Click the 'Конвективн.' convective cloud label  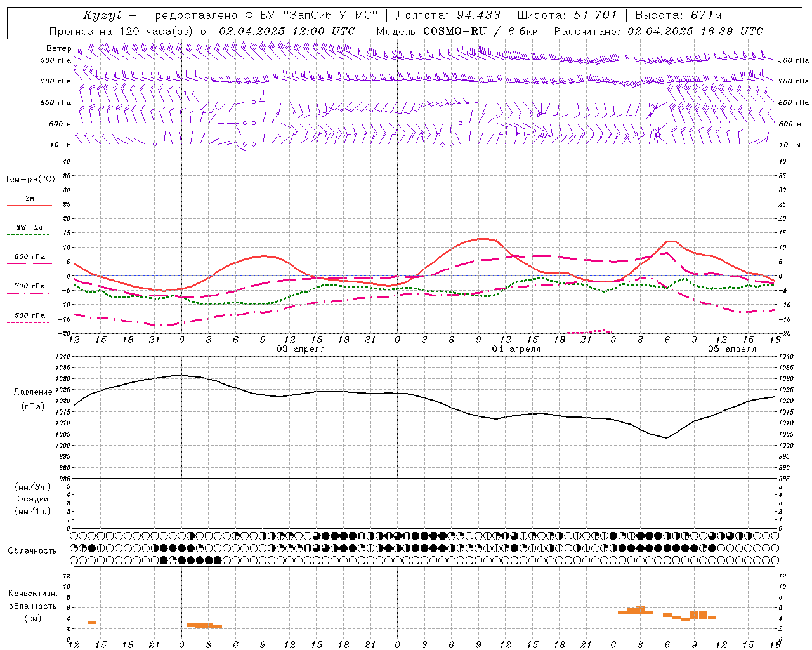coord(33,594)
